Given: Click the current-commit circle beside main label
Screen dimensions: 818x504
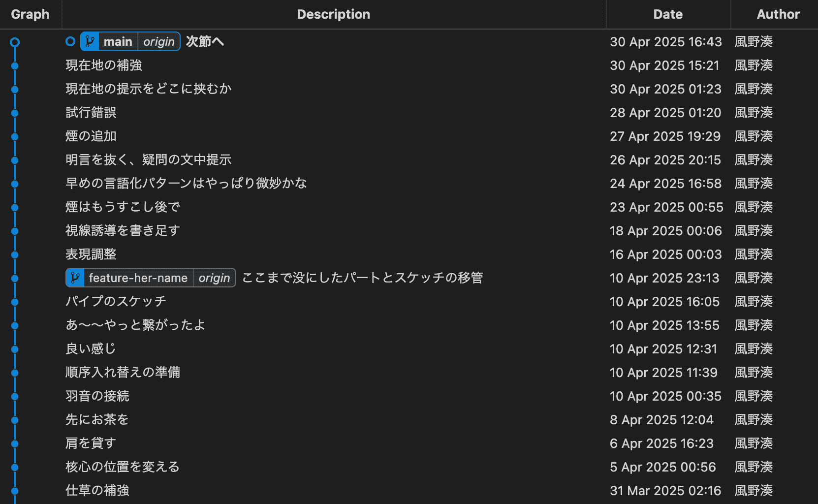Looking at the screenshot, I should point(70,42).
